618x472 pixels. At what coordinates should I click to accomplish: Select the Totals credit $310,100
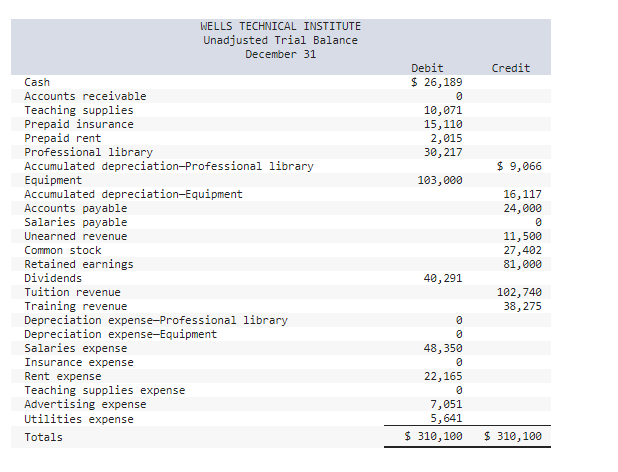coord(513,436)
